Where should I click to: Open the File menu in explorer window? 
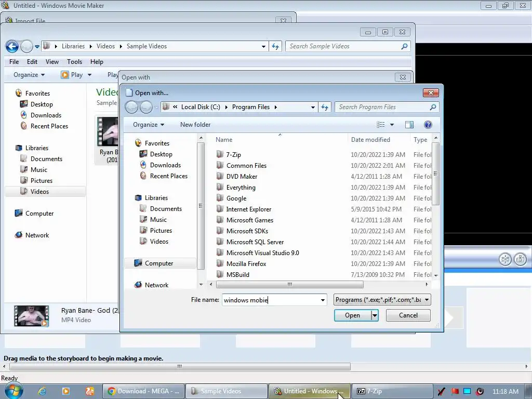pyautogui.click(x=14, y=62)
